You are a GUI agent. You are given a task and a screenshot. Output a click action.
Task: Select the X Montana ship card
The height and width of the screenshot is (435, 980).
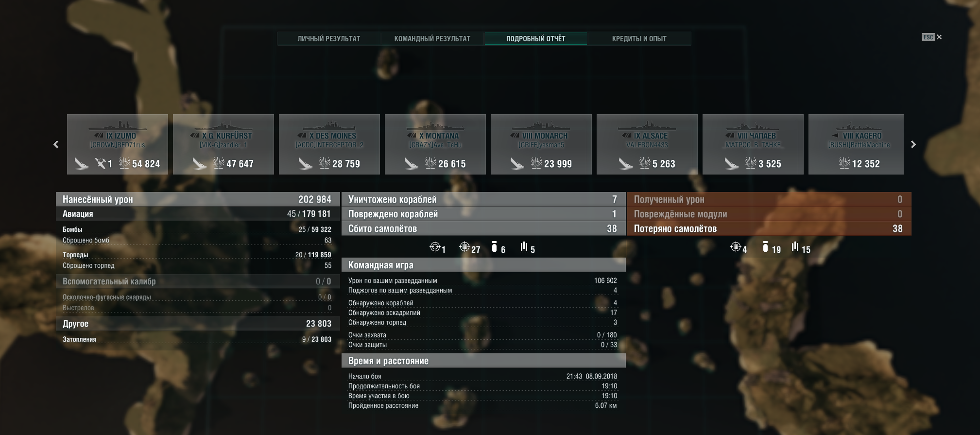(x=435, y=144)
